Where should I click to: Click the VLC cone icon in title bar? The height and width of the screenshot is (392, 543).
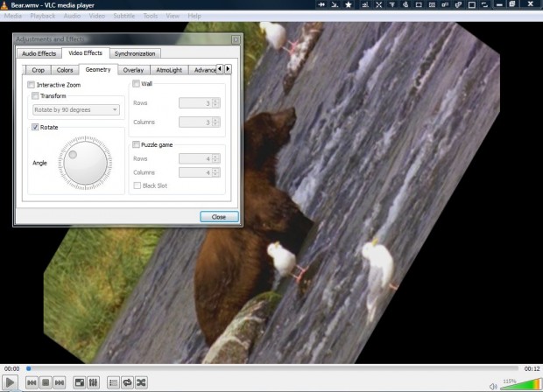4,5
